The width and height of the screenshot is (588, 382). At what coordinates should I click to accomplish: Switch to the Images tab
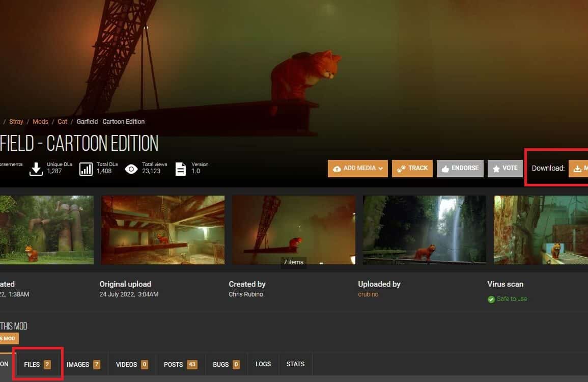[x=83, y=364]
